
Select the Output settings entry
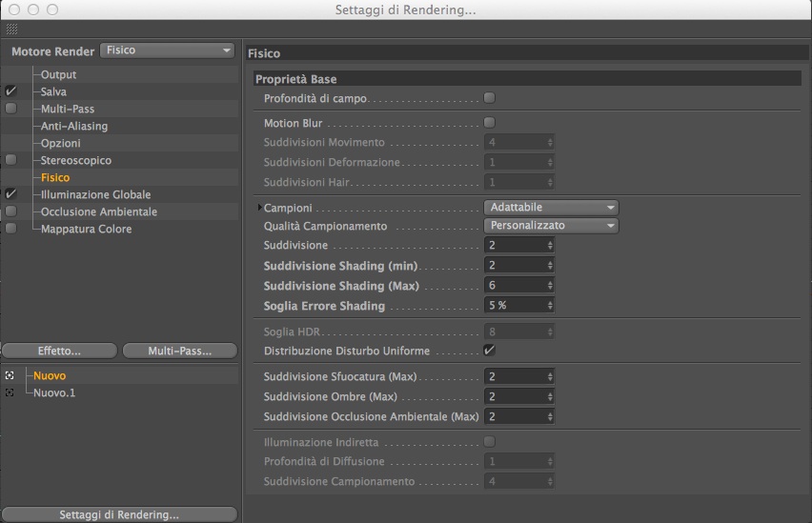pyautogui.click(x=58, y=74)
